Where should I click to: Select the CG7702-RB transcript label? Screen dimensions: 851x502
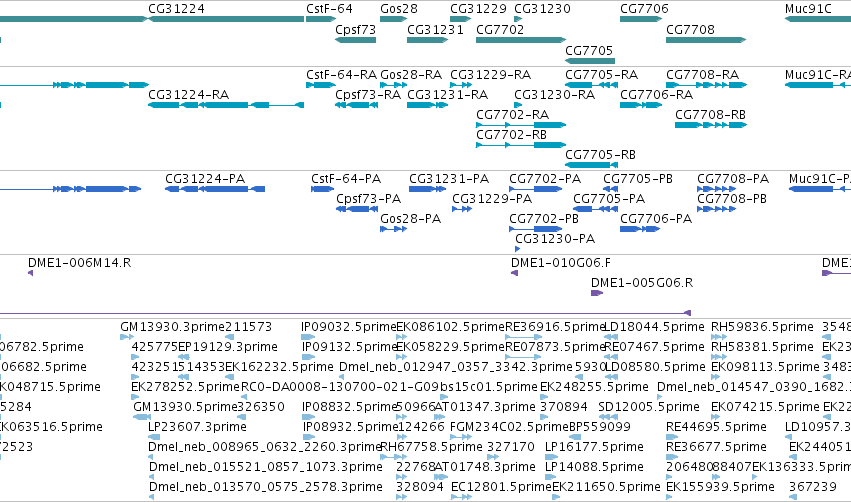click(x=511, y=135)
